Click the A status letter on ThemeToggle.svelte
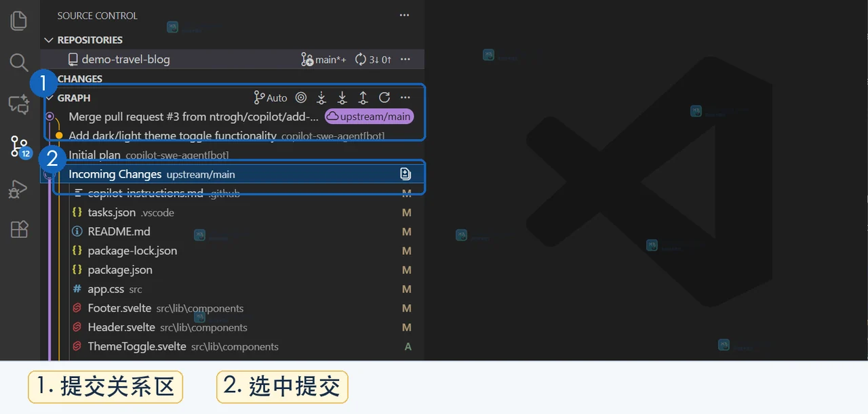 pyautogui.click(x=408, y=346)
